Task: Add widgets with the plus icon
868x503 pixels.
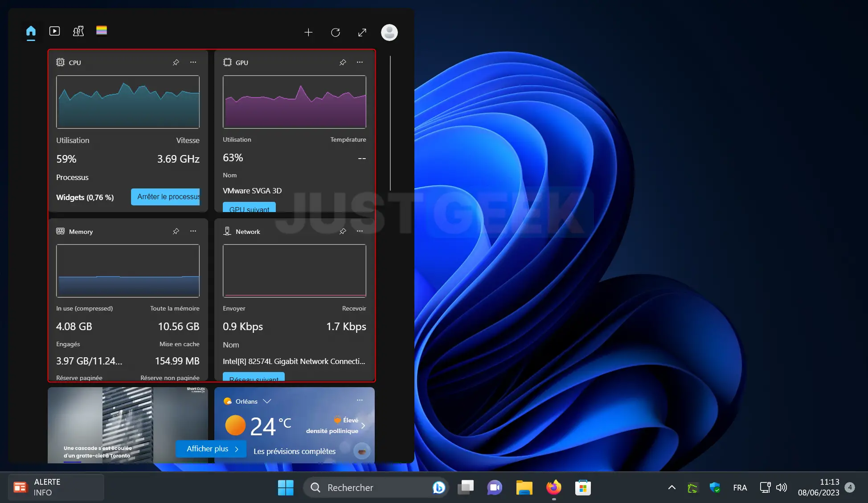Action: (x=308, y=33)
